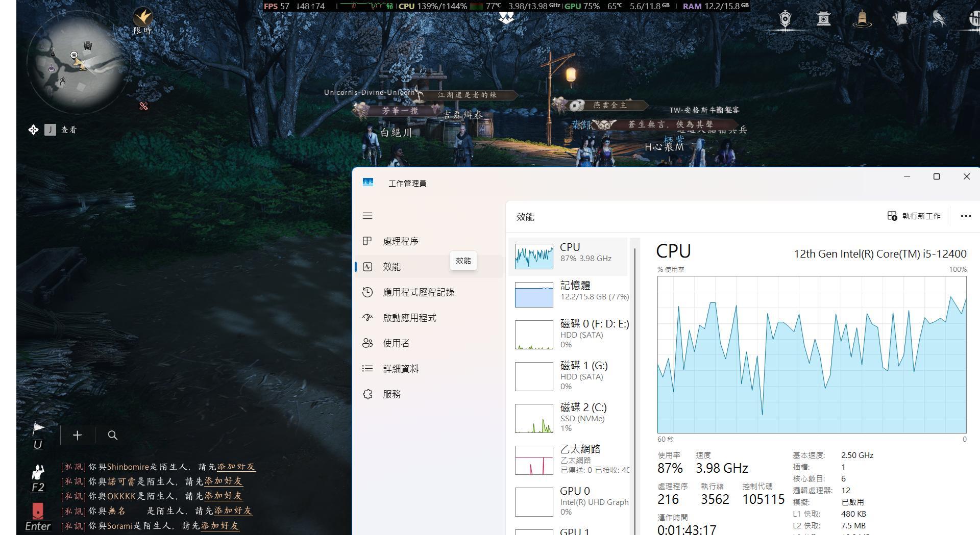980x535 pixels.
Task: Click the 添加好友 link for Shinbomire
Action: (x=236, y=467)
